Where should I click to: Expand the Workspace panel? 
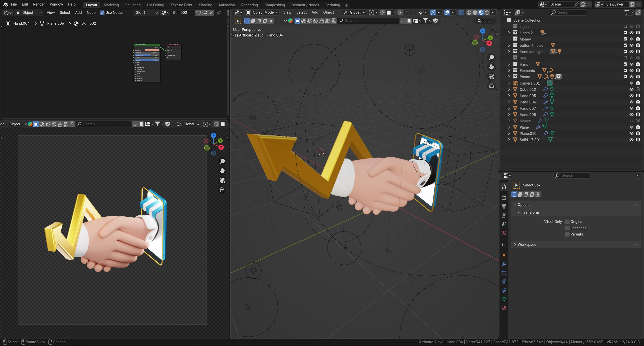[x=527, y=245]
